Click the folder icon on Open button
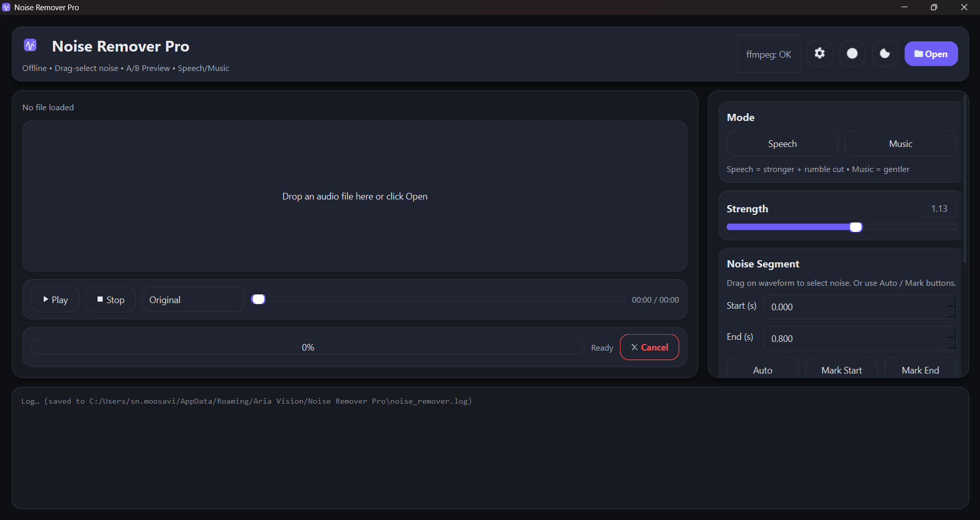This screenshot has width=980, height=520. [x=918, y=54]
